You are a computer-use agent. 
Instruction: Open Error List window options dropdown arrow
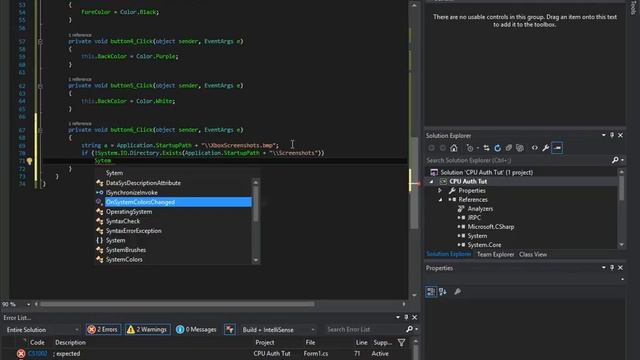[x=398, y=317]
